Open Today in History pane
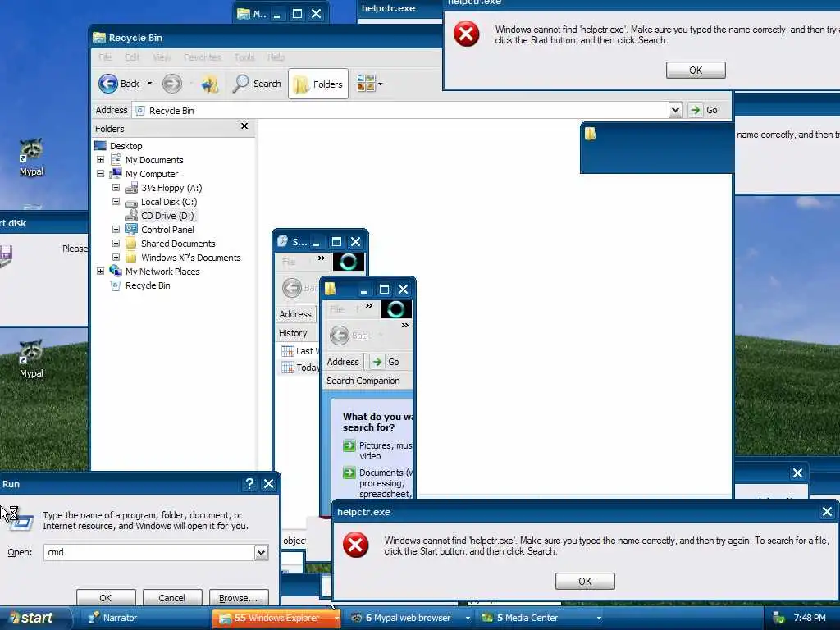The width and height of the screenshot is (840, 630). 300,367
